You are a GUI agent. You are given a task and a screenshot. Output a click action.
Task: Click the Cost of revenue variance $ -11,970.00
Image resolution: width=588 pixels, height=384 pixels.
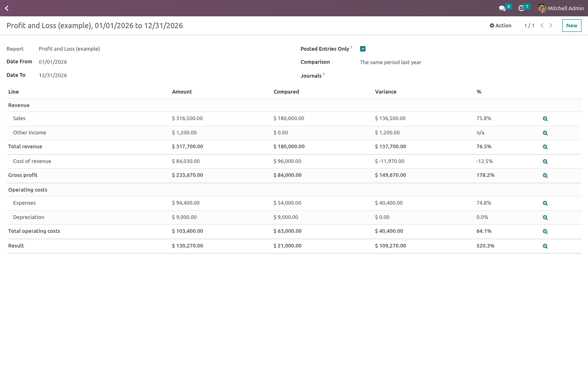[x=390, y=161]
